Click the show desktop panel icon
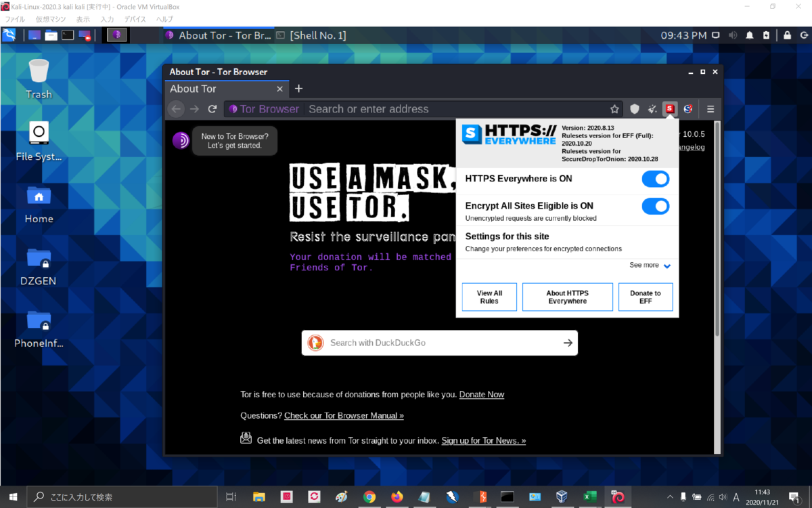 click(34, 35)
